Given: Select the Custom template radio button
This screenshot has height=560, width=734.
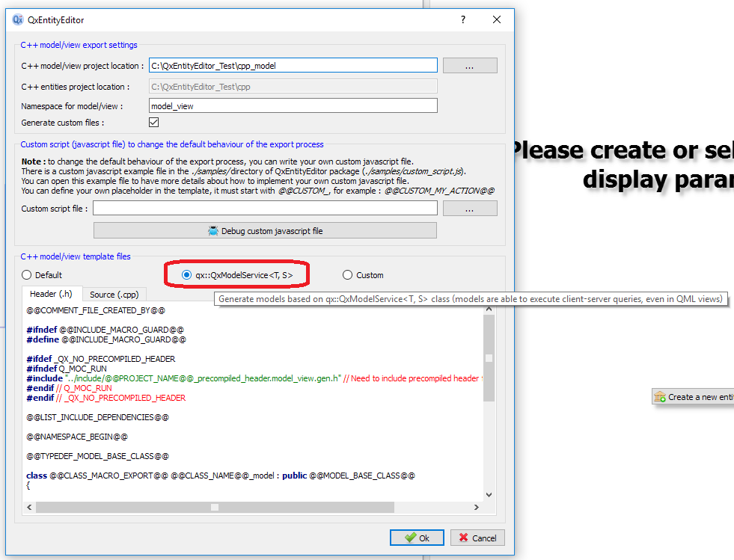Looking at the screenshot, I should click(x=346, y=275).
